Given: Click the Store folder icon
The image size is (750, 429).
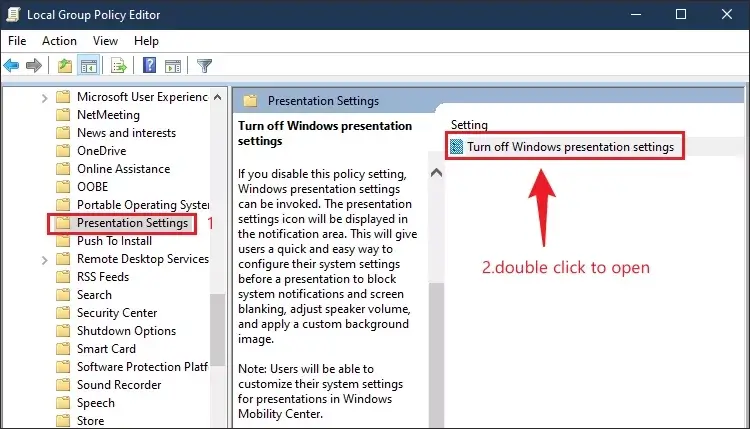Looking at the screenshot, I should (x=63, y=421).
